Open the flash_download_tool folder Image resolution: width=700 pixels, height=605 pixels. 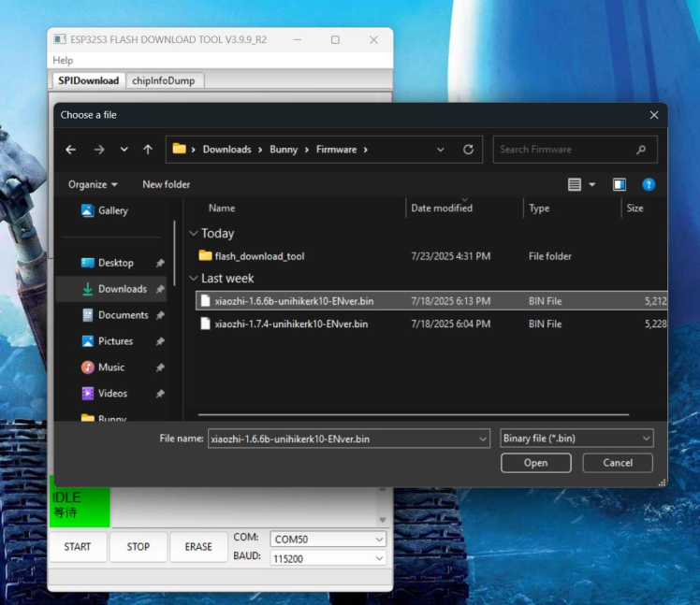pos(259,256)
